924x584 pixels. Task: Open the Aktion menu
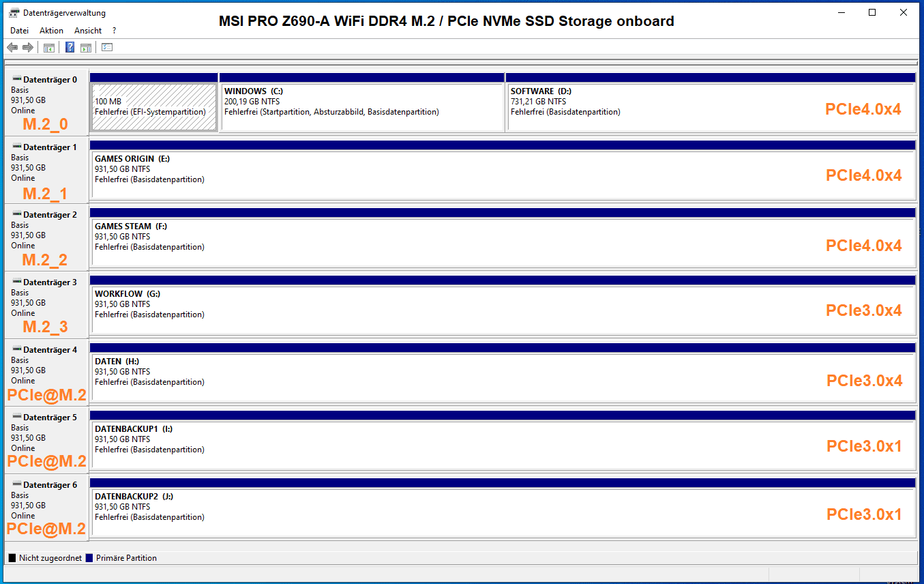click(51, 31)
